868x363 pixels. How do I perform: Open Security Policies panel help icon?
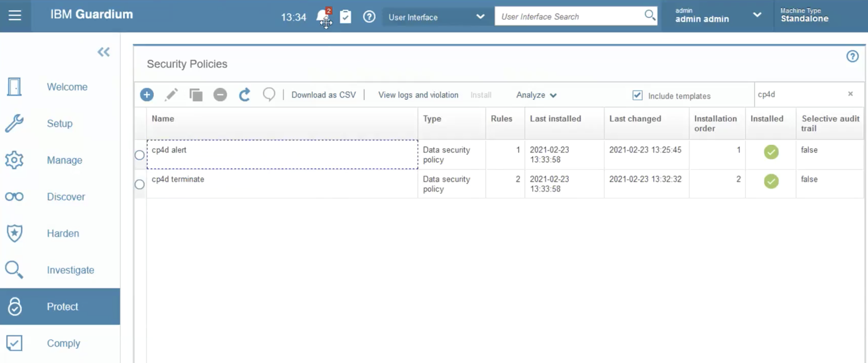click(x=853, y=56)
